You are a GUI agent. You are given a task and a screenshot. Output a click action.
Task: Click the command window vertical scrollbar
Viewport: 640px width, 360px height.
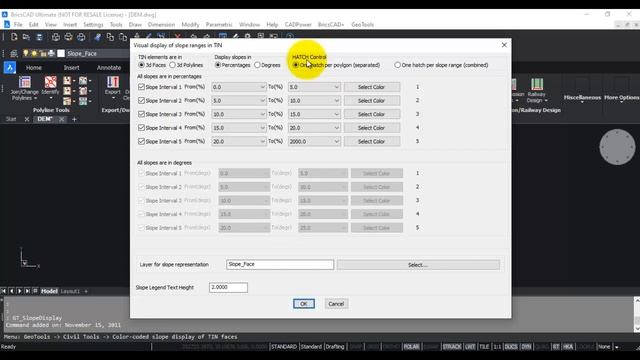(x=637, y=314)
